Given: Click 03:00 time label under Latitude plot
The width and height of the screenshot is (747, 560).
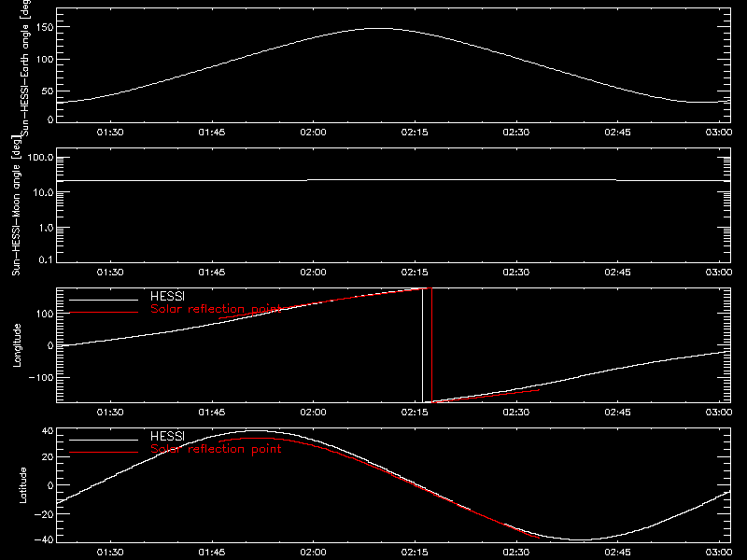Looking at the screenshot, I should tap(719, 553).
